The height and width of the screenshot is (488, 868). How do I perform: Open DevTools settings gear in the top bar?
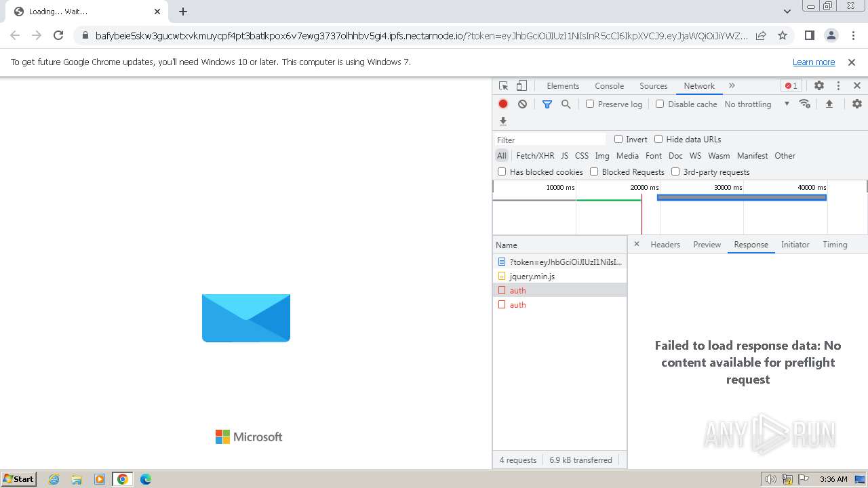819,86
